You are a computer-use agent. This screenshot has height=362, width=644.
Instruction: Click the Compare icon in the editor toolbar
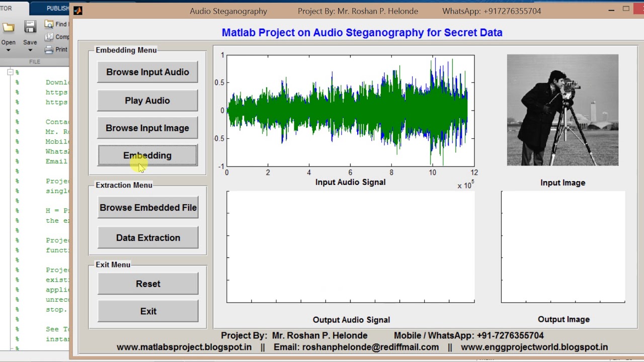[49, 37]
